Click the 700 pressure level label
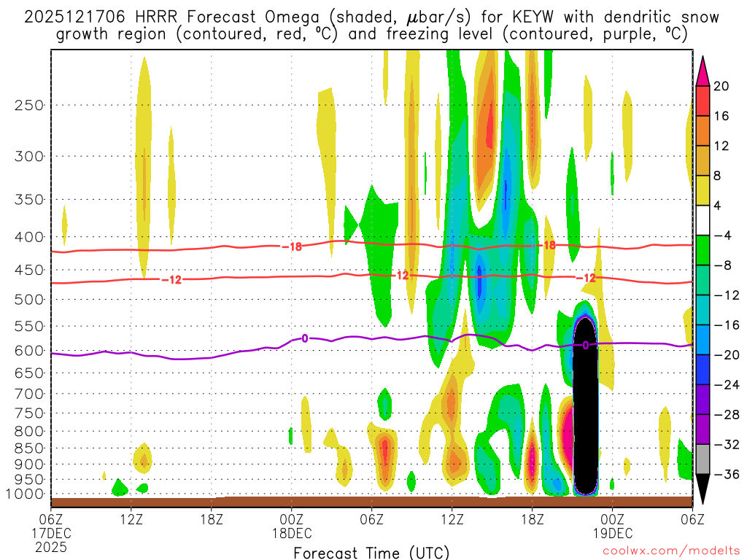Image resolution: width=747 pixels, height=560 pixels. coord(28,394)
